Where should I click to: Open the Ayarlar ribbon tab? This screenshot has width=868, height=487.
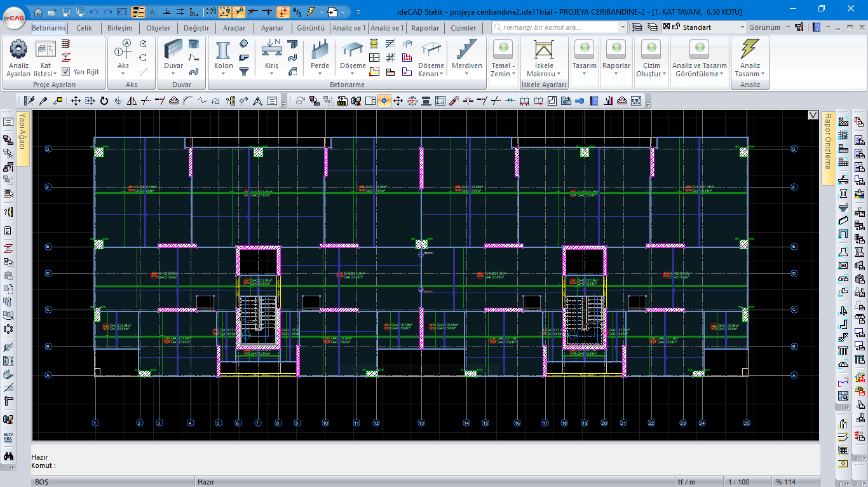pos(273,28)
